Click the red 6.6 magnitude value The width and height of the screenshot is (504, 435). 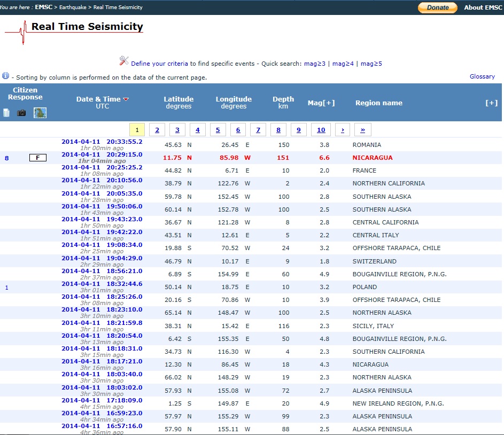pyautogui.click(x=324, y=158)
